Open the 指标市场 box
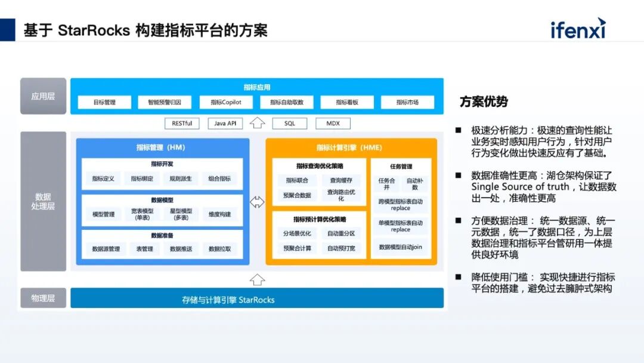 (407, 102)
